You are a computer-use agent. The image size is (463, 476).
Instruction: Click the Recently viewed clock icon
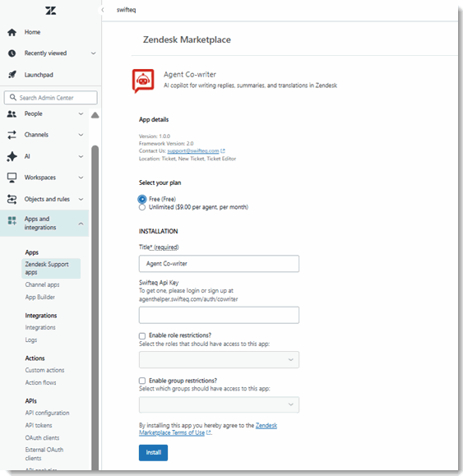(x=12, y=53)
